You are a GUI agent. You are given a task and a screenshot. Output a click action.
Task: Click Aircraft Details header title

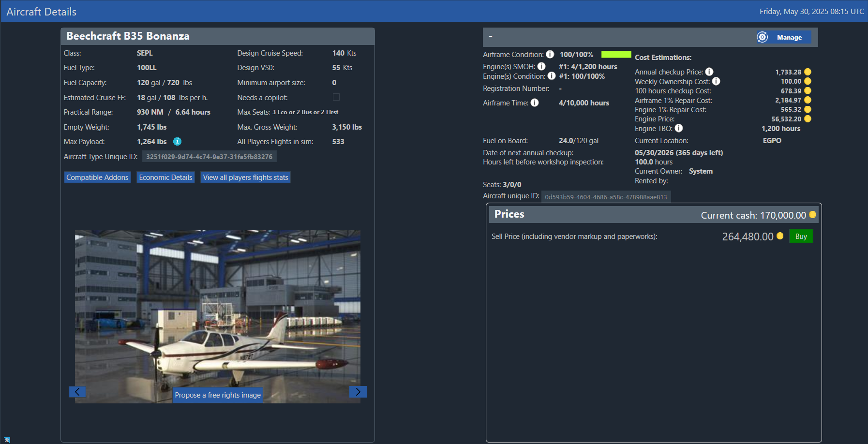tap(42, 12)
